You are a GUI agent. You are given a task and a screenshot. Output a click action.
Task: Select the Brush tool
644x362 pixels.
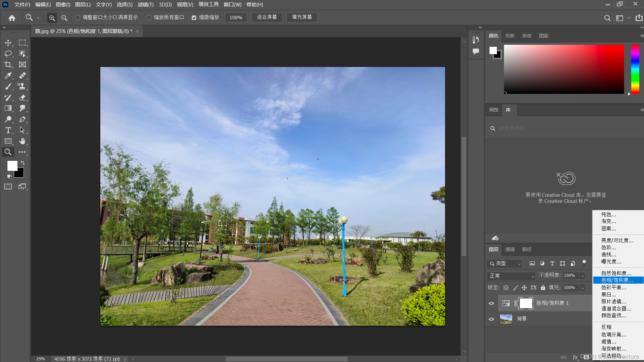(x=8, y=86)
